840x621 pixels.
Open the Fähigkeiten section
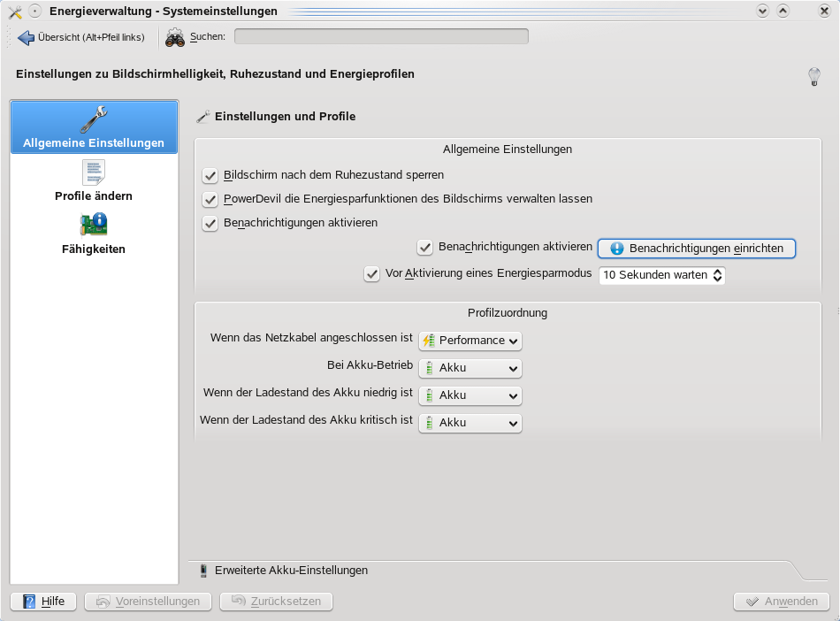click(x=94, y=234)
